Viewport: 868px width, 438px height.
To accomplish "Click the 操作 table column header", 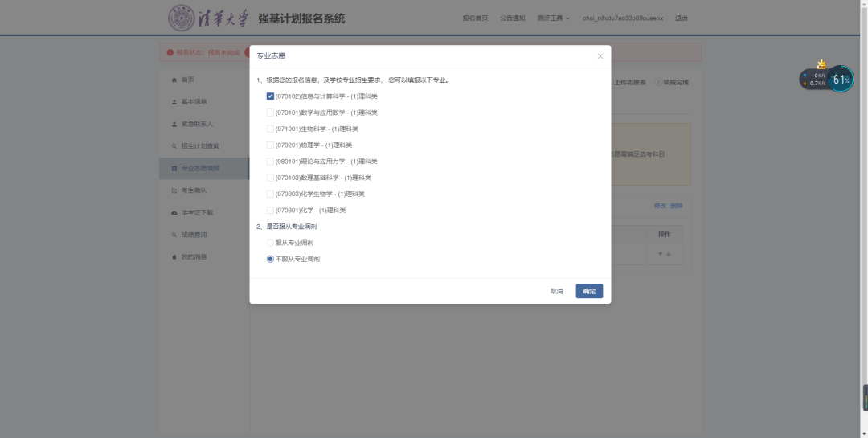I will (x=665, y=234).
